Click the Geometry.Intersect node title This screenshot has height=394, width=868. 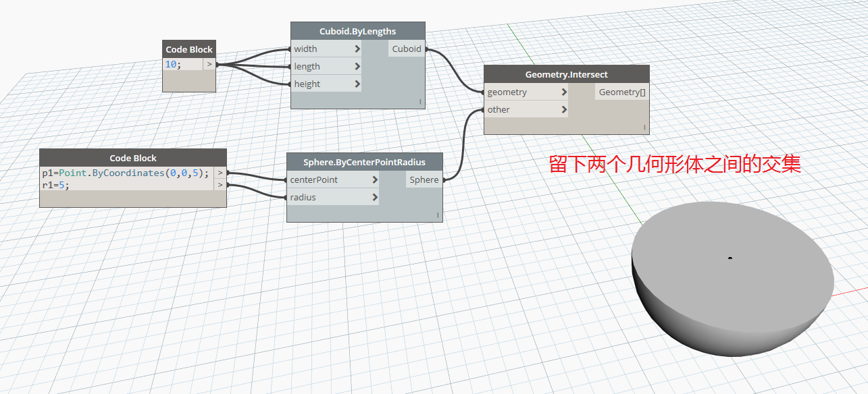(567, 74)
